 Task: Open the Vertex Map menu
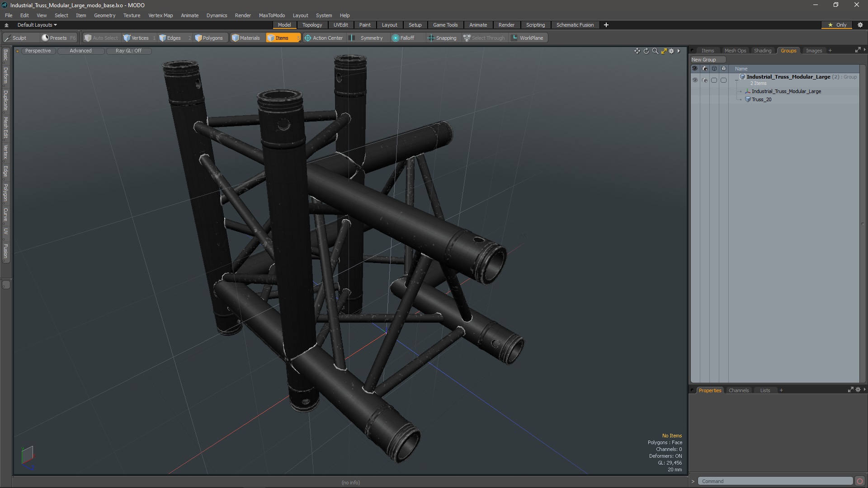pos(160,15)
